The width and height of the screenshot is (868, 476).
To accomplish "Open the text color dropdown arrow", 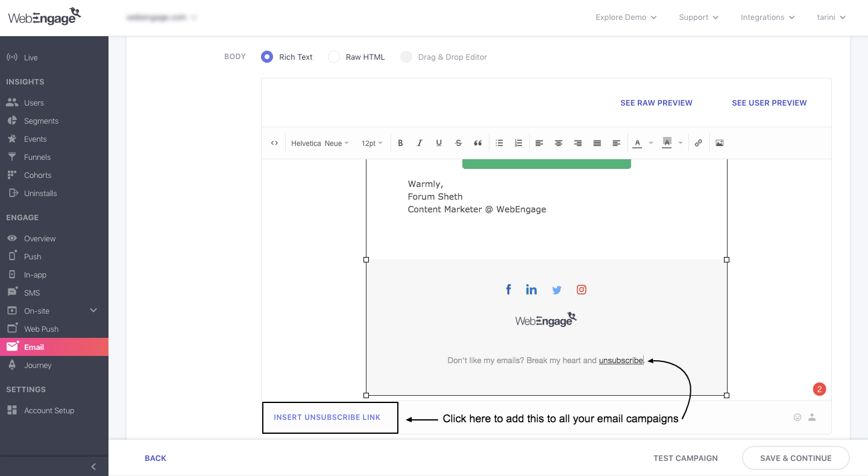I will click(651, 143).
